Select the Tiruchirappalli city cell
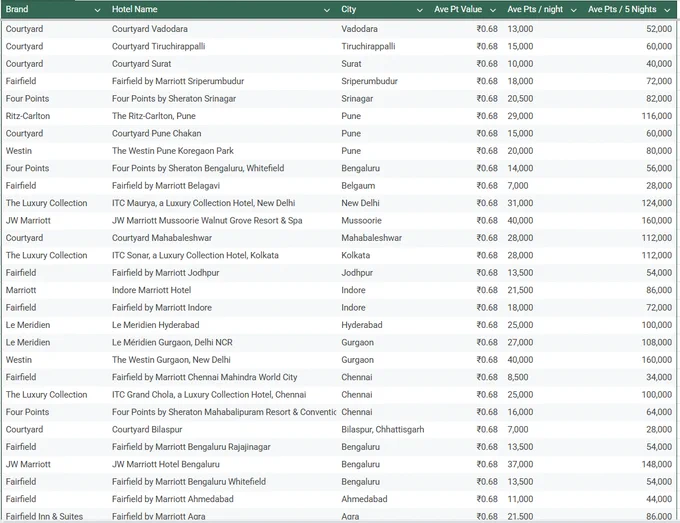680x523 pixels. pos(368,46)
